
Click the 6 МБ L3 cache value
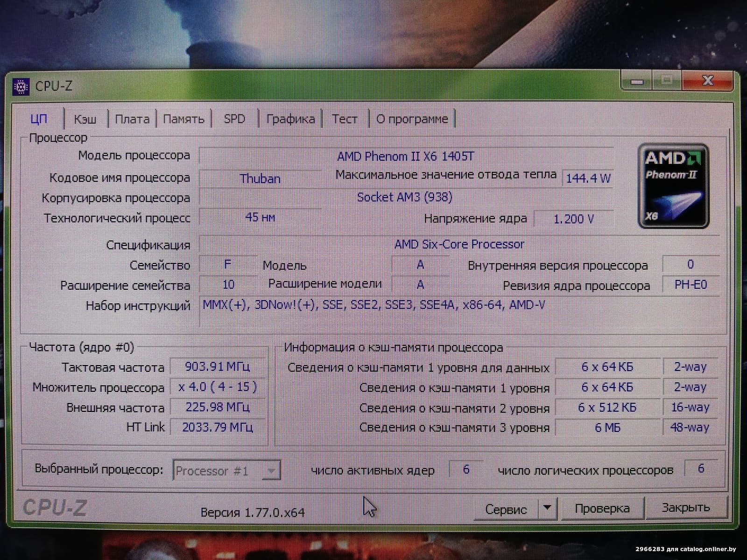(x=607, y=427)
